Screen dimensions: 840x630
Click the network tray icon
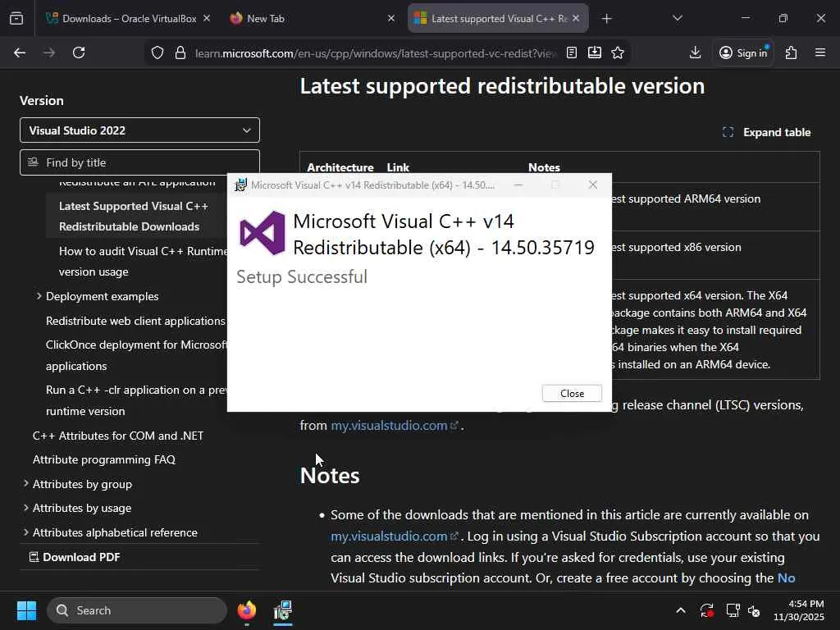[x=733, y=610]
